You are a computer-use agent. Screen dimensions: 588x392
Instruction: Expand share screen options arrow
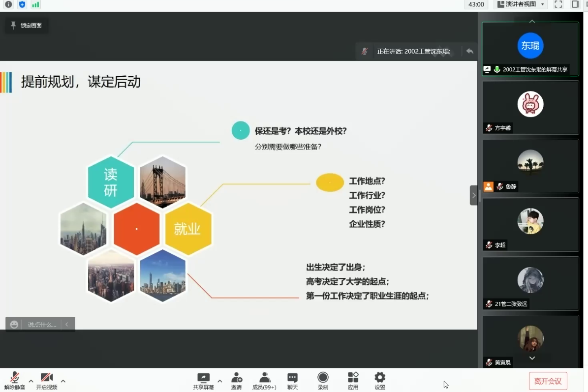coord(219,381)
